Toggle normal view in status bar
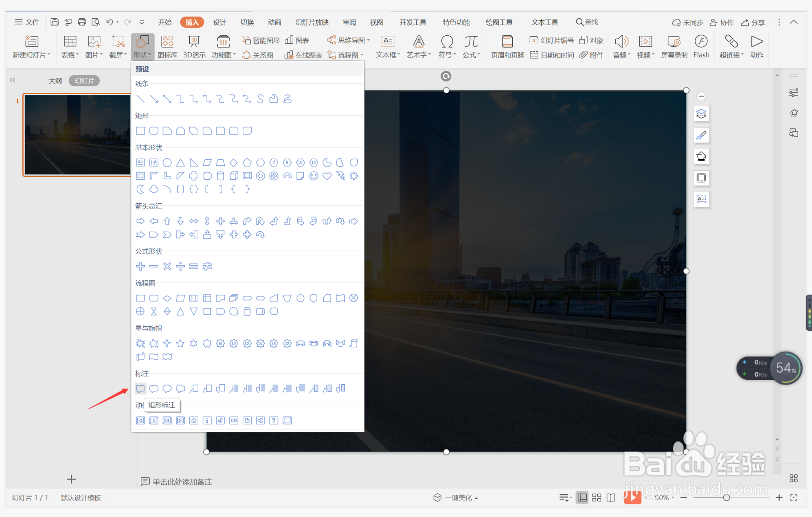The height and width of the screenshot is (517, 812). tap(582, 497)
